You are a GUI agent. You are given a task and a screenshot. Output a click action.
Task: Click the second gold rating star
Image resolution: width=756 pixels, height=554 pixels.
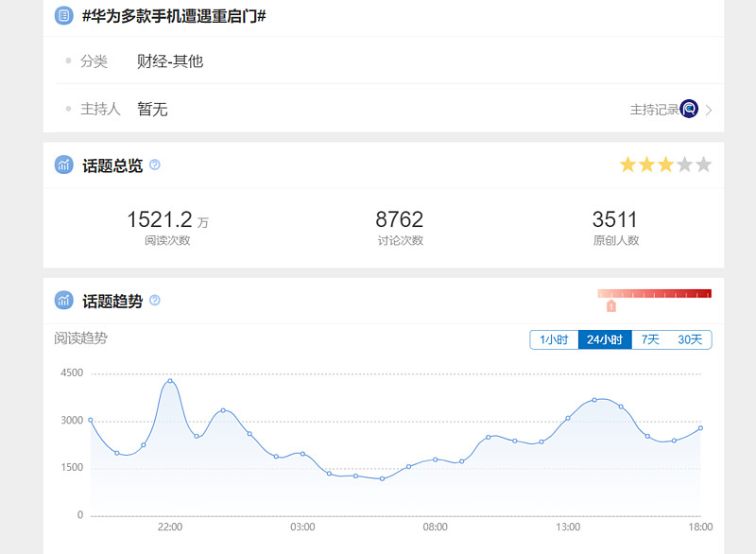point(646,164)
